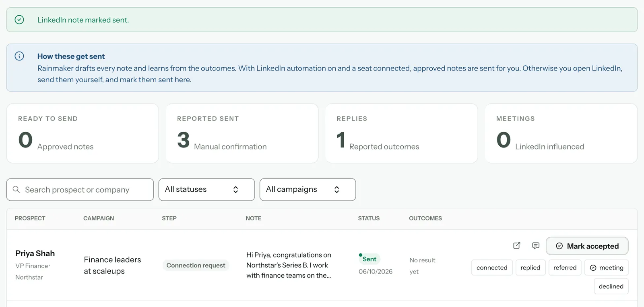Image resolution: width=644 pixels, height=307 pixels.
Task: Tag the outcome as referred
Action: coord(565,268)
